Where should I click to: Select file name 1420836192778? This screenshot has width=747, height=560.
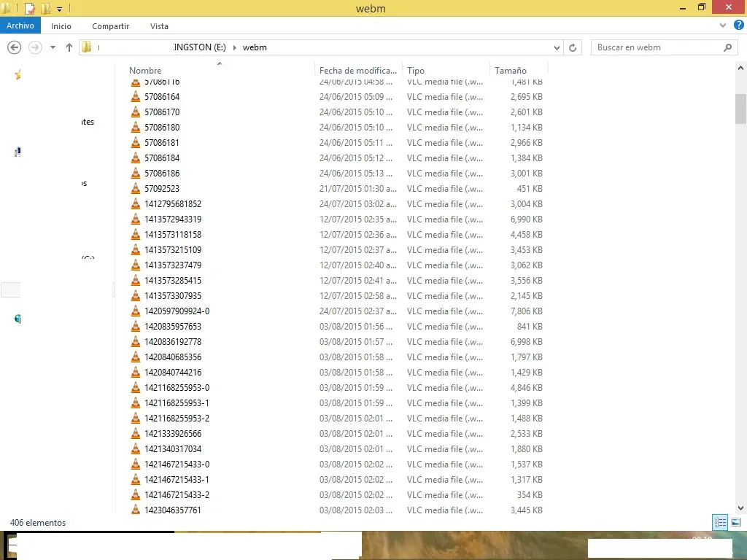point(173,341)
